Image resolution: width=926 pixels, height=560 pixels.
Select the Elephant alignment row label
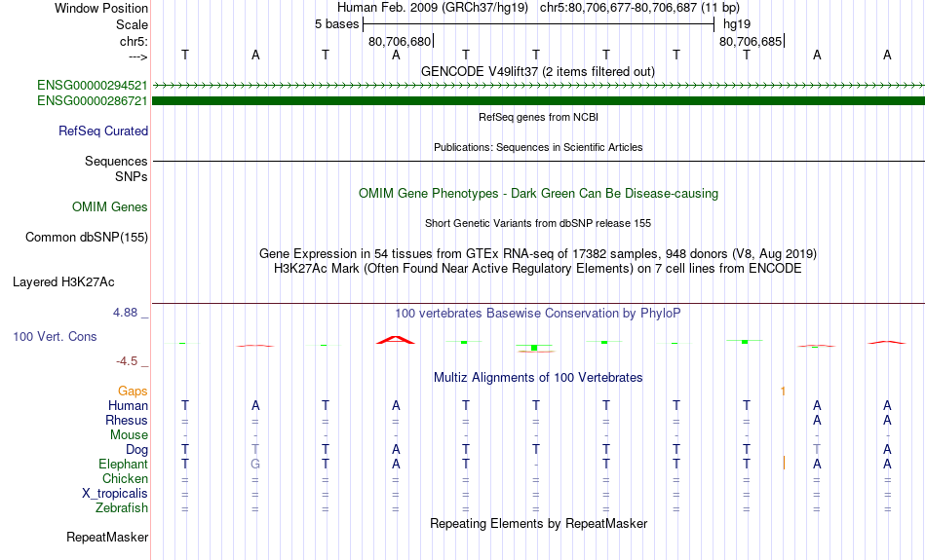[124, 465]
